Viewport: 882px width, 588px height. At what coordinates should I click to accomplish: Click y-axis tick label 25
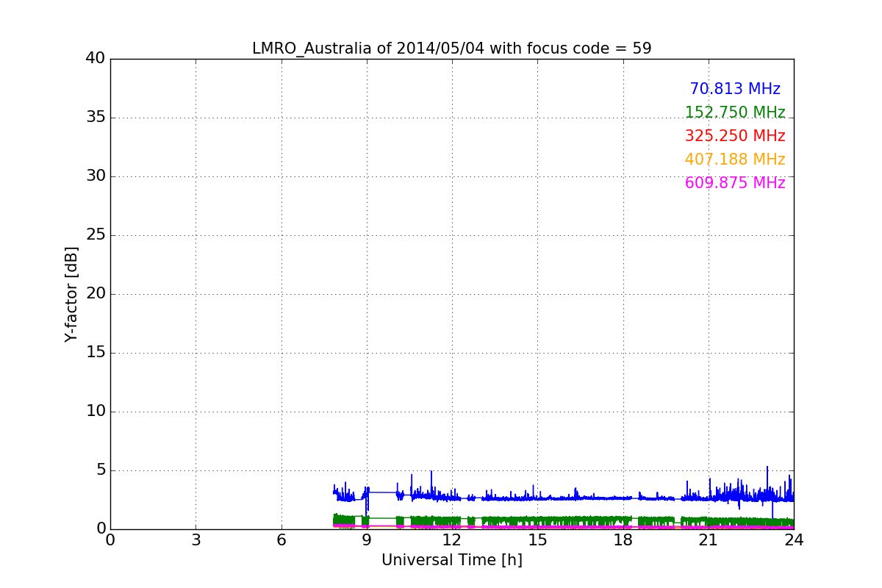click(x=96, y=235)
